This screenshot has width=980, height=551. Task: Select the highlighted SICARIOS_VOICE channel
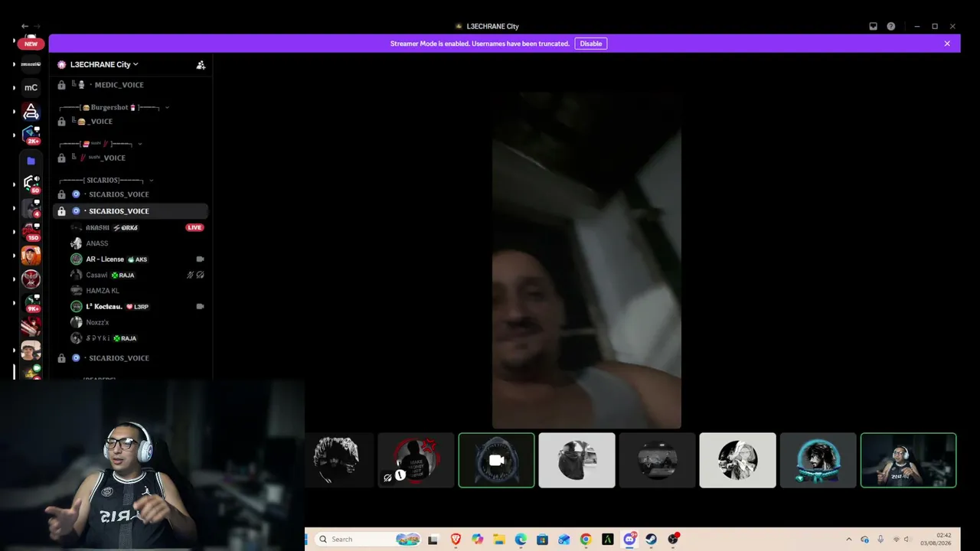(130, 211)
